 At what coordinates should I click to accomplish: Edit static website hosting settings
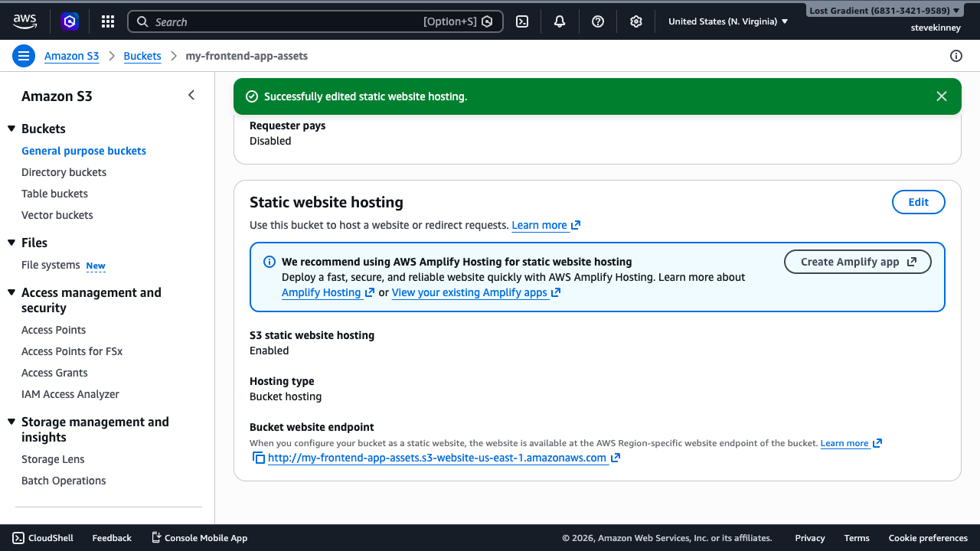[919, 202]
